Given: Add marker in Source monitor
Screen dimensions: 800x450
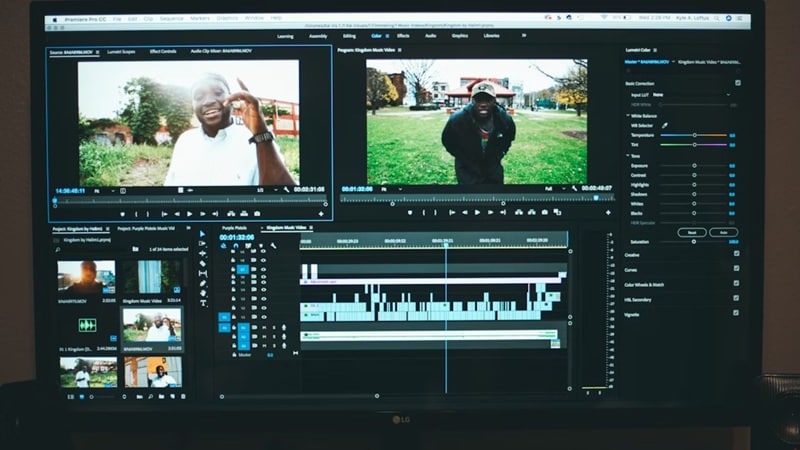Looking at the screenshot, I should click(x=122, y=214).
